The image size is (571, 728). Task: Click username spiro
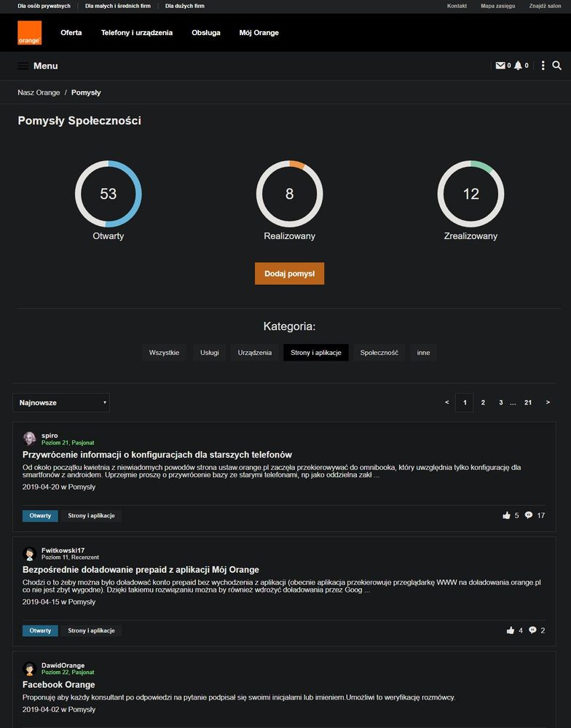[50, 436]
